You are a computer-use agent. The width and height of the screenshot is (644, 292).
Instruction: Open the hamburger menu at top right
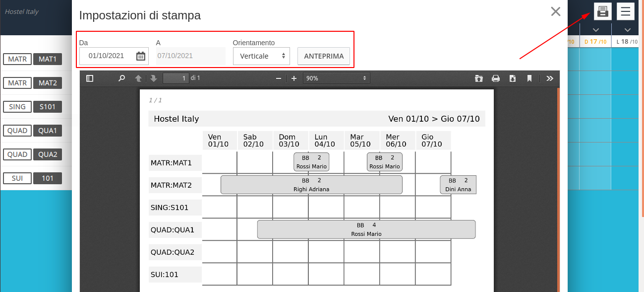(x=626, y=11)
